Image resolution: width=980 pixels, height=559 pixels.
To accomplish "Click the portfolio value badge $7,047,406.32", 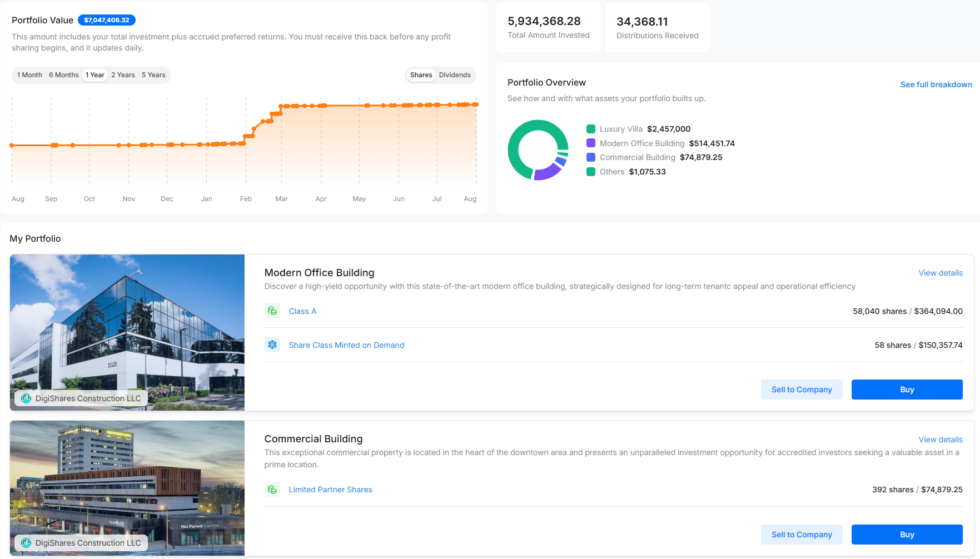I will tap(107, 20).
